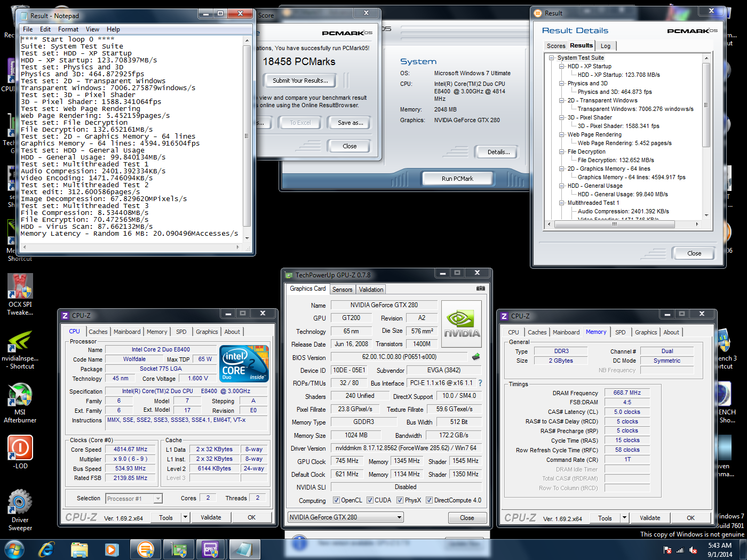Collapse the System Test Suite tree node
This screenshot has width=747, height=560.
pyautogui.click(x=552, y=58)
